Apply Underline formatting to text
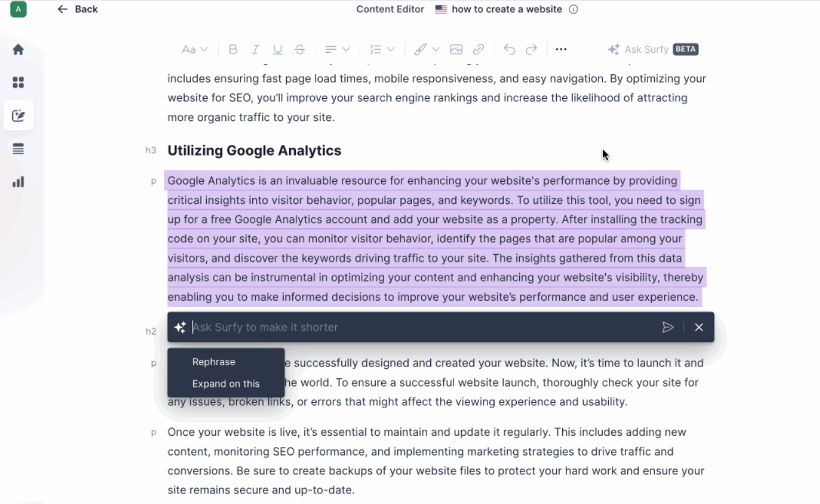Image resolution: width=820 pixels, height=504 pixels. tap(277, 50)
